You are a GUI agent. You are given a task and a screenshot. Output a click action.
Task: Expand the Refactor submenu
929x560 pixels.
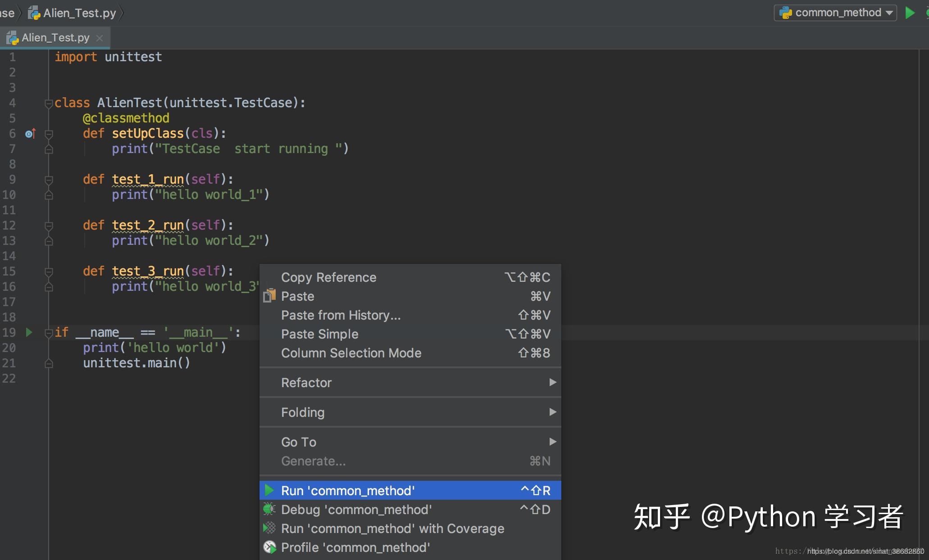306,382
